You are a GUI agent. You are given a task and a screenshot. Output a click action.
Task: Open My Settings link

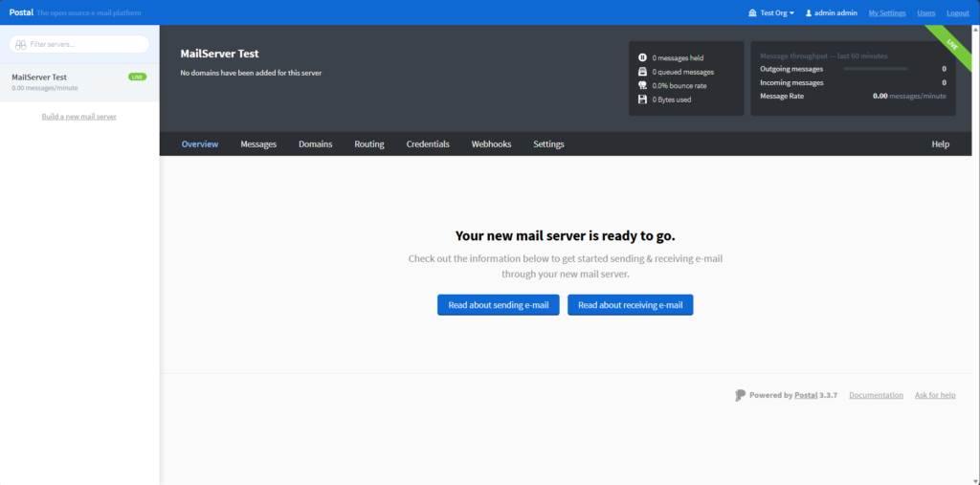tap(887, 12)
